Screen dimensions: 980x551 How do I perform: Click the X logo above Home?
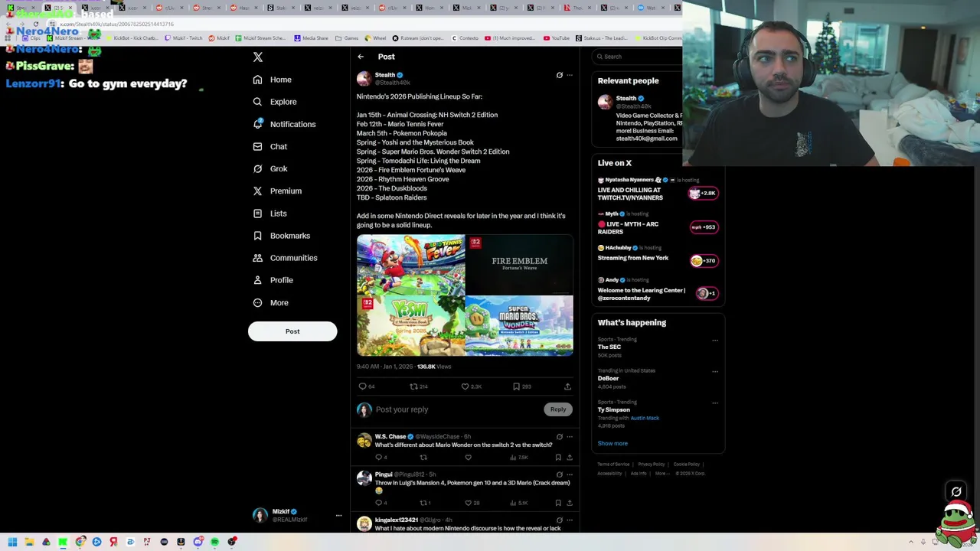pyautogui.click(x=258, y=57)
